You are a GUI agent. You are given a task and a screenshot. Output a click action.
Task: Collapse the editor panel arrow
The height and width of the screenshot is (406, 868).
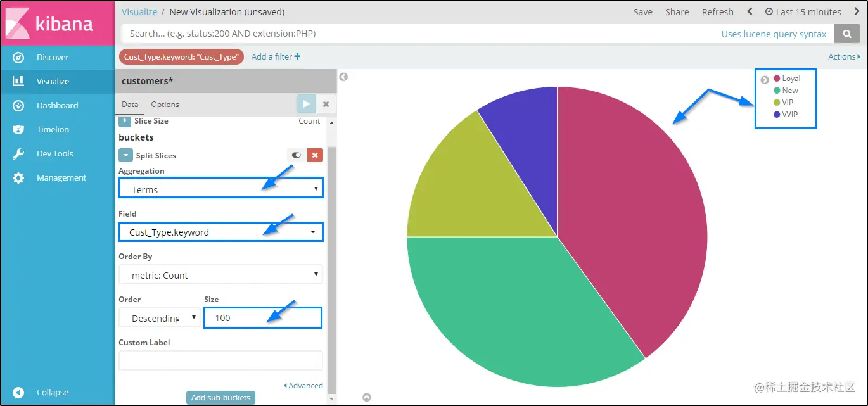[343, 77]
